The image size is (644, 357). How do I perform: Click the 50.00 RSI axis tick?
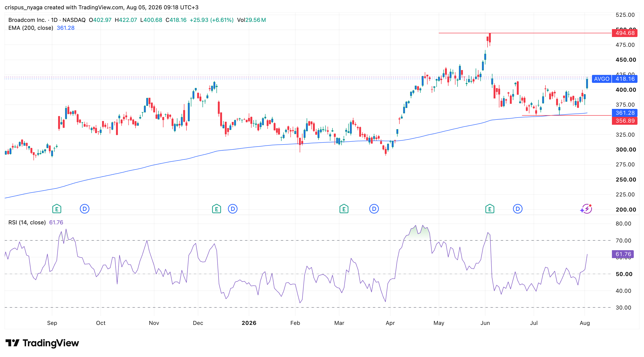624,274
